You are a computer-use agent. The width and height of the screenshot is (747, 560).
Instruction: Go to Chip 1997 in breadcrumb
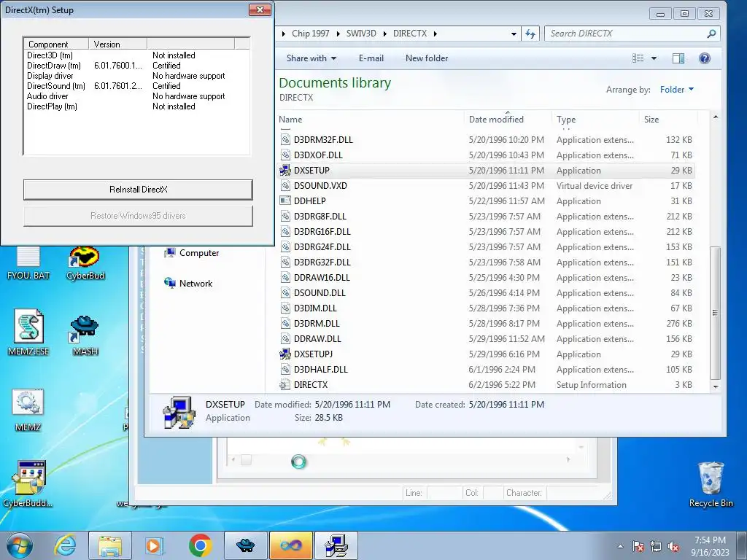coord(310,34)
